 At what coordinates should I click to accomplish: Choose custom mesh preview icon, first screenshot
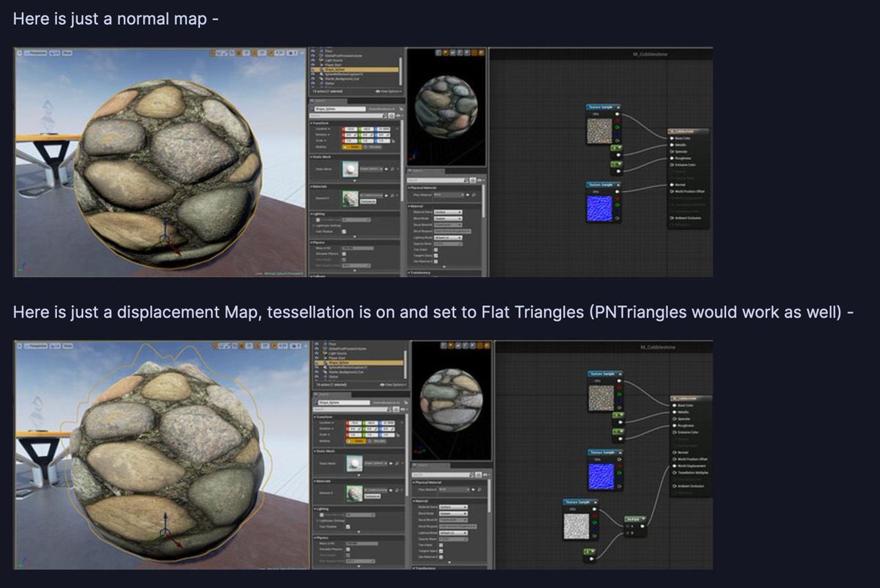pyautogui.click(x=467, y=53)
